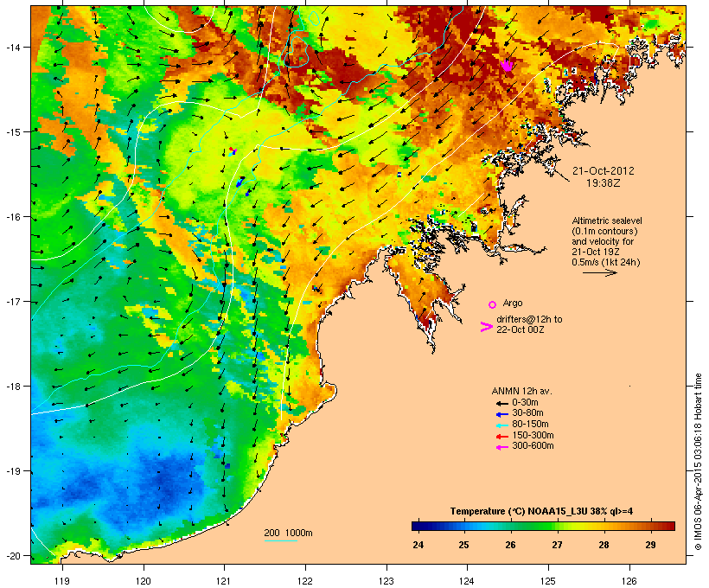
Task: Click the 150-300m depth label
Action: (533, 435)
